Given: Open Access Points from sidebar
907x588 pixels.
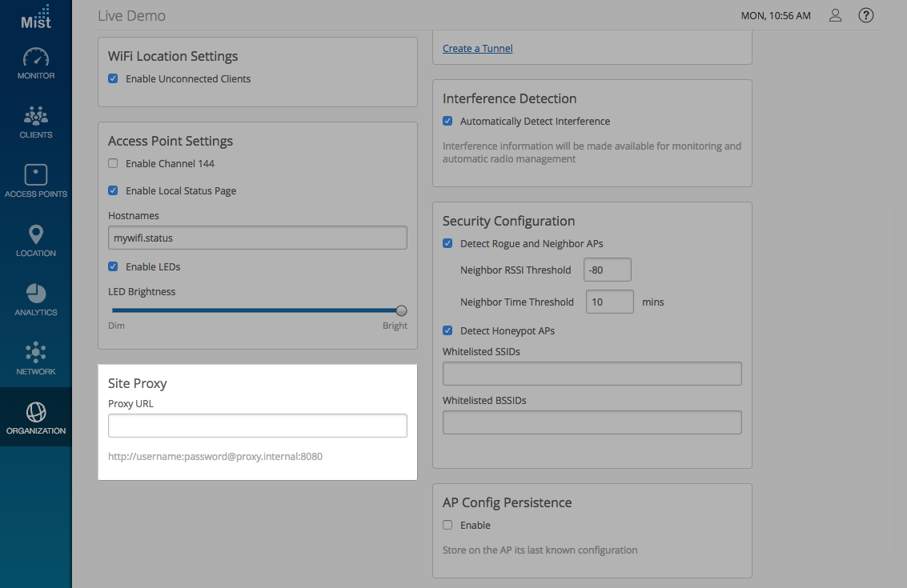Looking at the screenshot, I should 36,182.
